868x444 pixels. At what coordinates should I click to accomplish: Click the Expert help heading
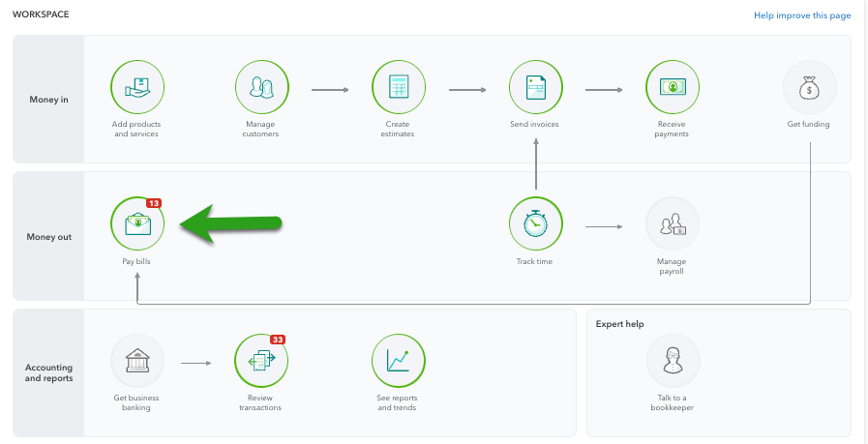[x=619, y=324]
